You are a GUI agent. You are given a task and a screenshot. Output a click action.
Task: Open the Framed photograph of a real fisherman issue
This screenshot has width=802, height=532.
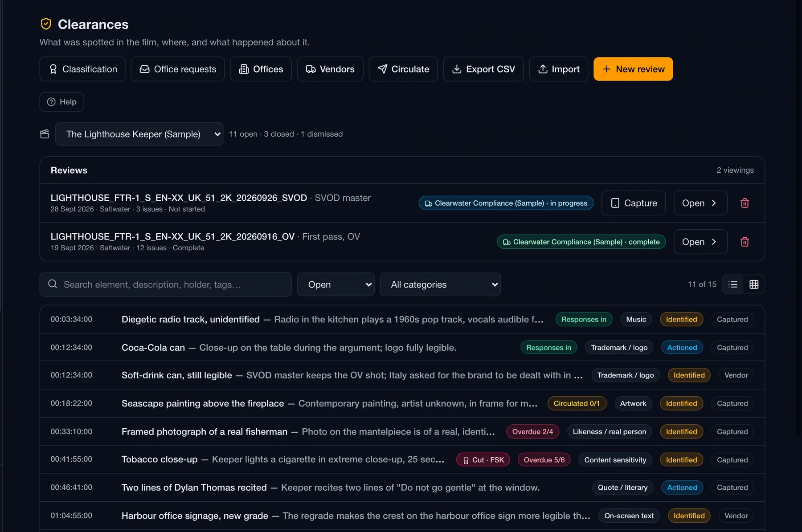(402, 431)
